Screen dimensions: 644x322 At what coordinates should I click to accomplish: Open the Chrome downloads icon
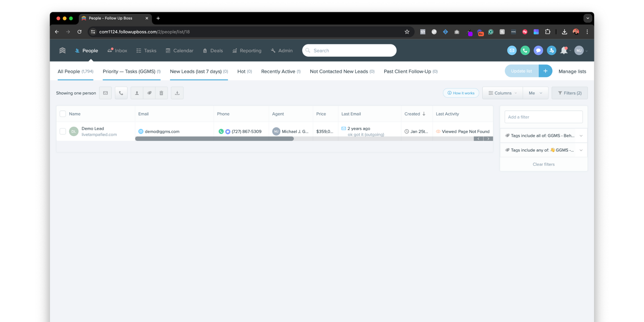(x=564, y=32)
